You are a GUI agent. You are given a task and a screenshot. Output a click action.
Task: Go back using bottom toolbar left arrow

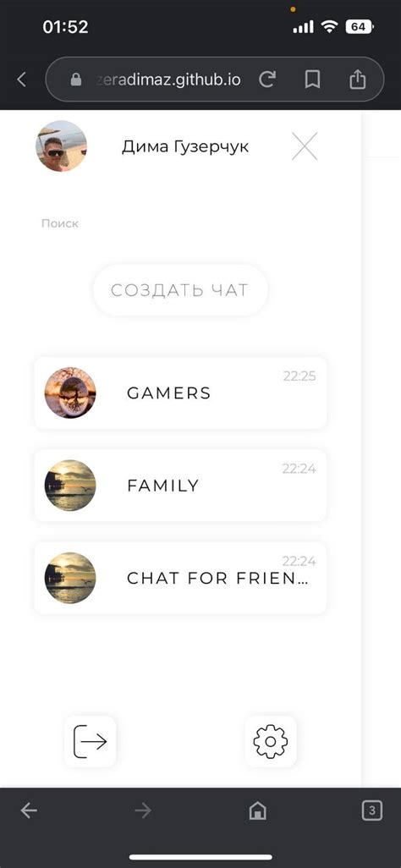tap(29, 811)
